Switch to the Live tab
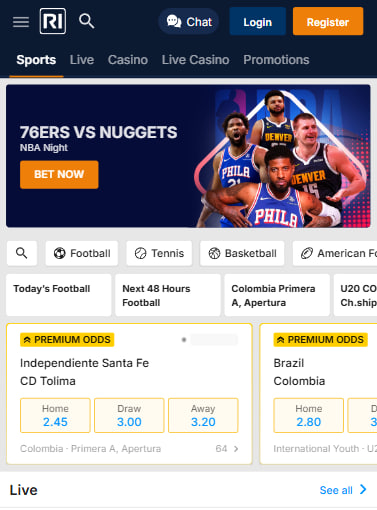Viewport: 377px width, 510px height. click(x=82, y=60)
